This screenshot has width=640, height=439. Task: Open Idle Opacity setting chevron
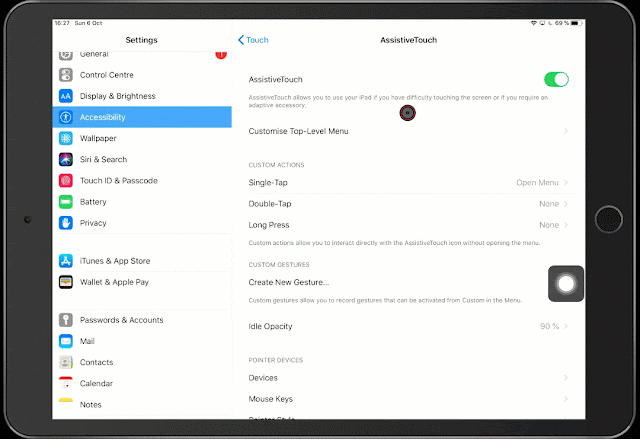tap(566, 326)
